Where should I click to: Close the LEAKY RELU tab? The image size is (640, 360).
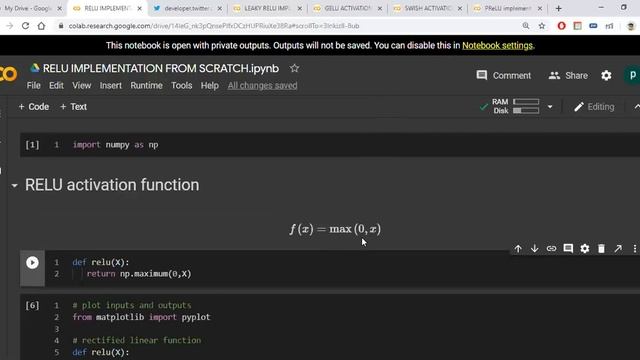coord(300,8)
